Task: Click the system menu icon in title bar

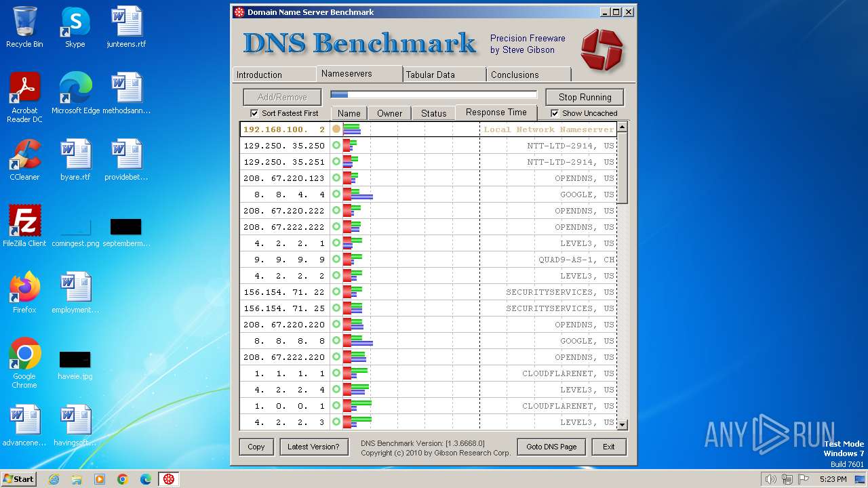Action: click(x=239, y=12)
